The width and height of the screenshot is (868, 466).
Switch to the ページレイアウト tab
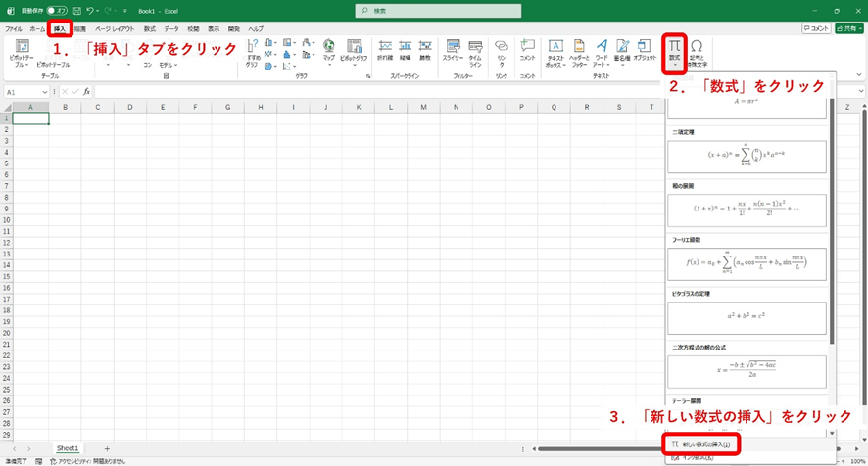116,29
